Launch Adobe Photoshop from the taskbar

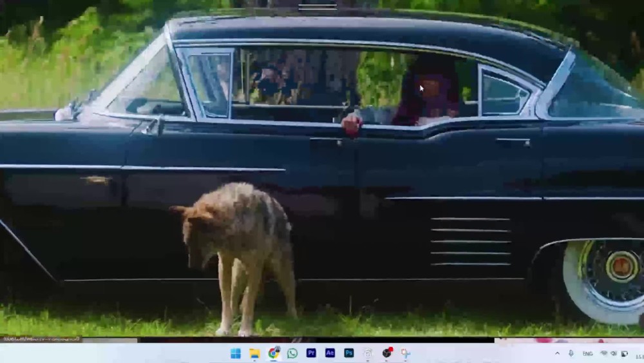pos(348,353)
